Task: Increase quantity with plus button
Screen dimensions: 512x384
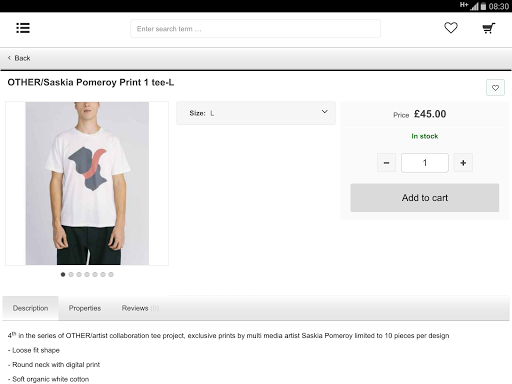Action: pos(463,163)
